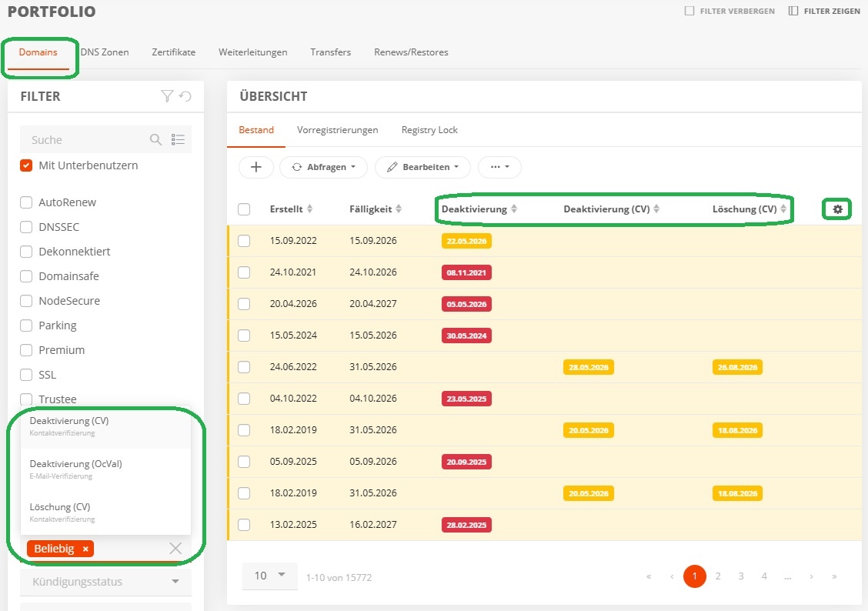Click the FILTER VERBERGEN option
The image size is (868, 611).
[729, 11]
